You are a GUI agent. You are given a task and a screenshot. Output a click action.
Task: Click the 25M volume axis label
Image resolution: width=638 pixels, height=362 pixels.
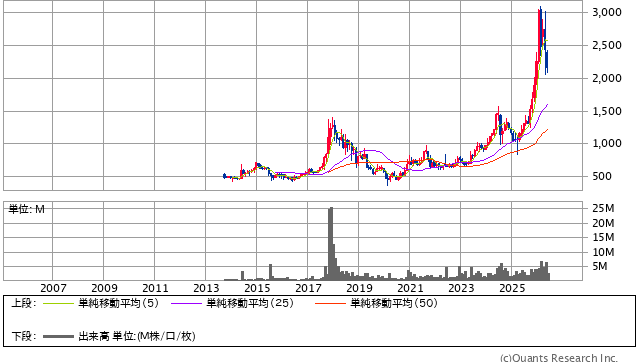(603, 208)
